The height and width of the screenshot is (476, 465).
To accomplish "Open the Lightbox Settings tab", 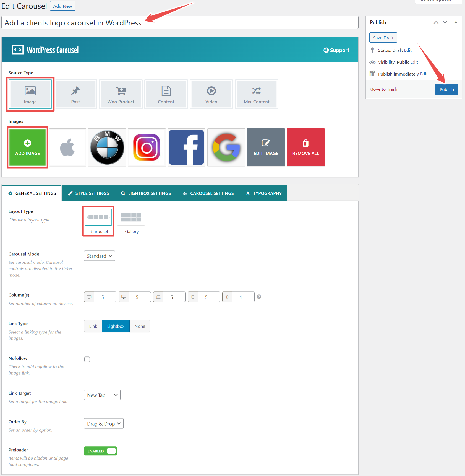I will click(x=146, y=193).
